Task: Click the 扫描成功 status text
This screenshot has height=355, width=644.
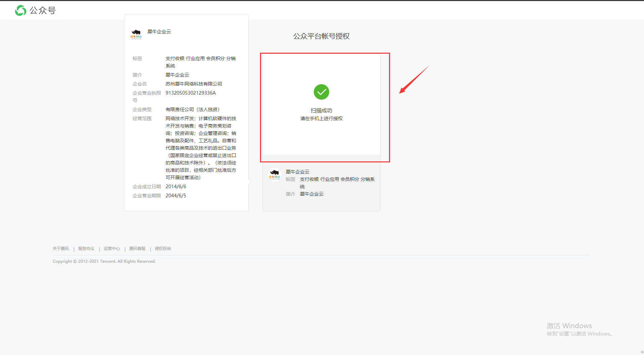Action: click(x=321, y=110)
